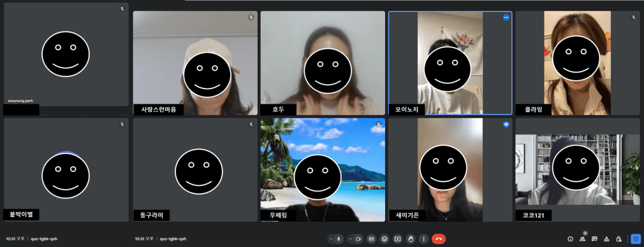Click the 우떼킹 name label

tap(278, 215)
